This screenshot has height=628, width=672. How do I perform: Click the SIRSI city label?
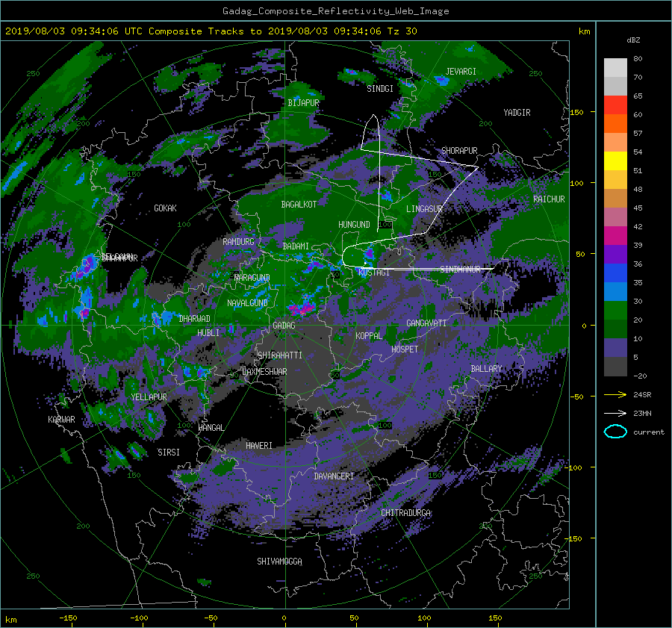coord(169,453)
